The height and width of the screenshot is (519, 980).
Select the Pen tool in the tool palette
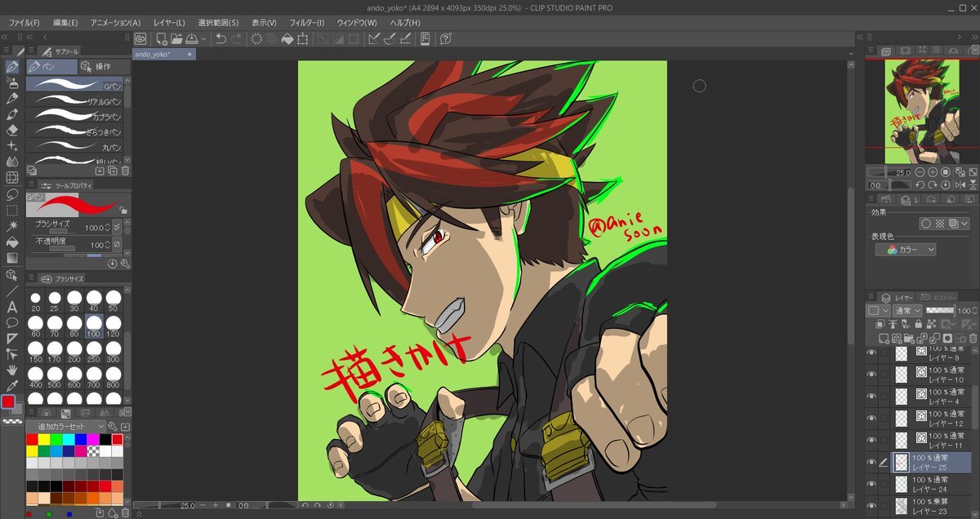click(x=12, y=67)
